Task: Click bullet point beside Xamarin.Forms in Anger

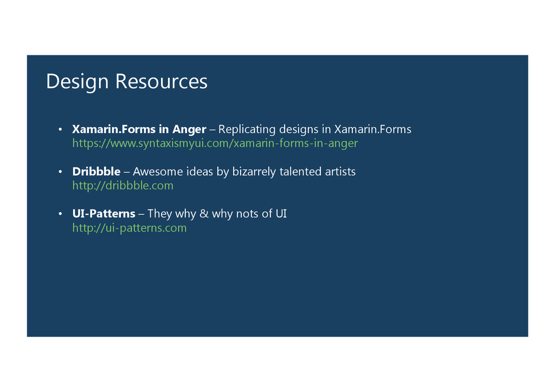Action: [x=61, y=130]
